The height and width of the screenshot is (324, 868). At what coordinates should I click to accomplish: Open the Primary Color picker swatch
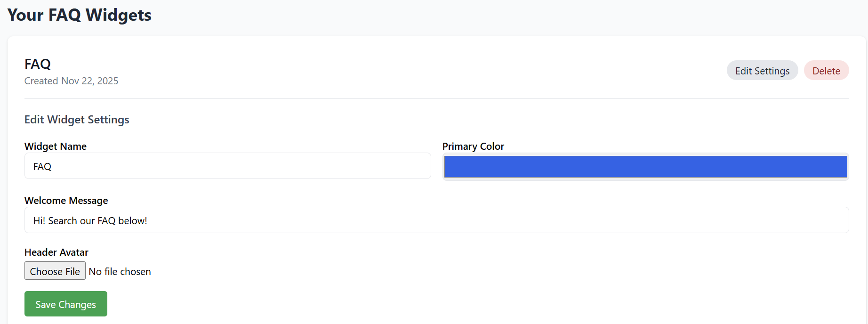coord(645,167)
